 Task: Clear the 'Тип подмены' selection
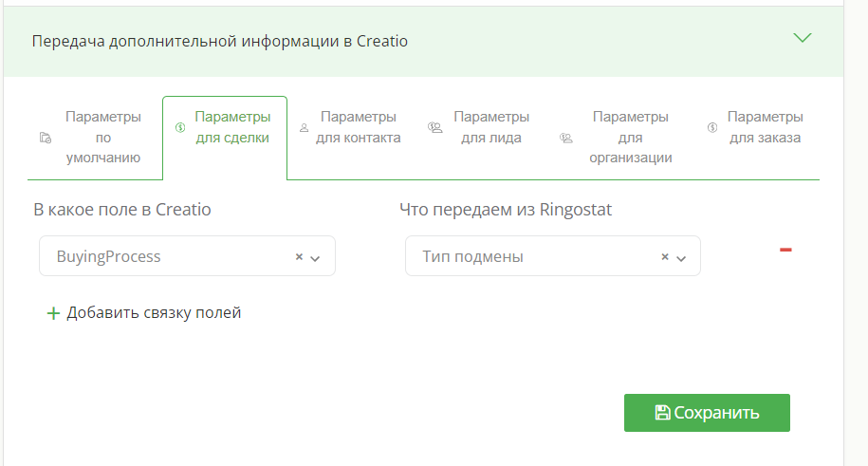click(x=665, y=256)
